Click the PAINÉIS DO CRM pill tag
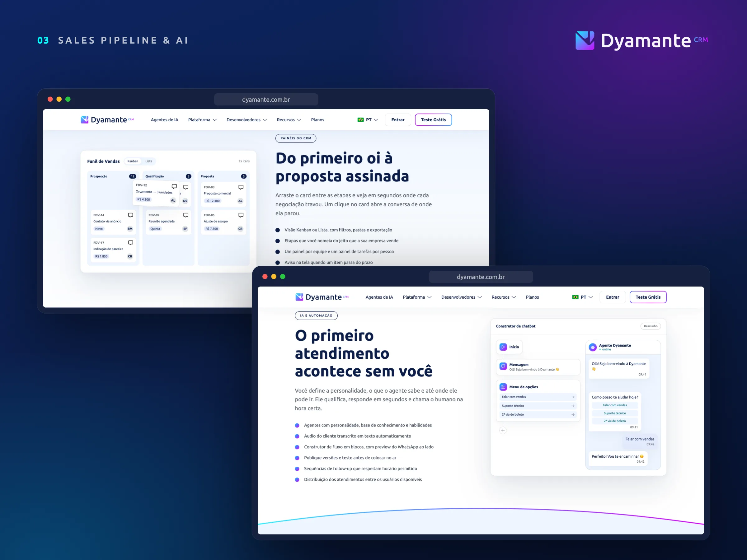747x560 pixels. tap(296, 138)
